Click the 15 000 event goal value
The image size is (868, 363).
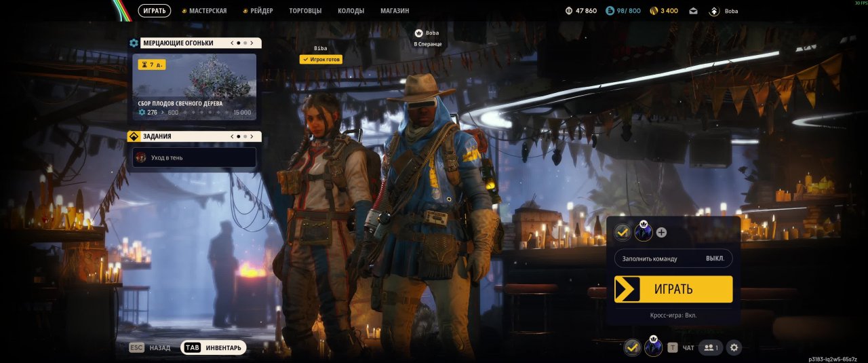coord(242,113)
